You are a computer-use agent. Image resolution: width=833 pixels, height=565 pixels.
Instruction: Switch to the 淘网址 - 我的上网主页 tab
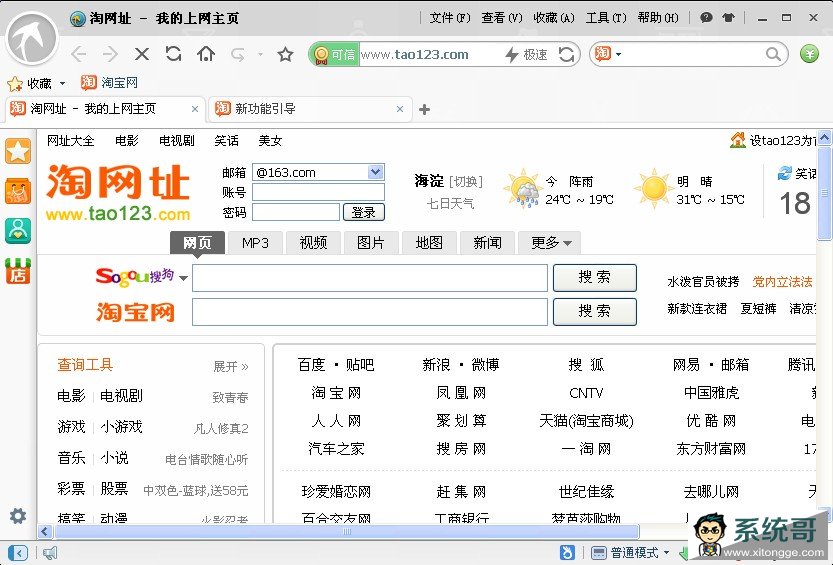tap(105, 109)
